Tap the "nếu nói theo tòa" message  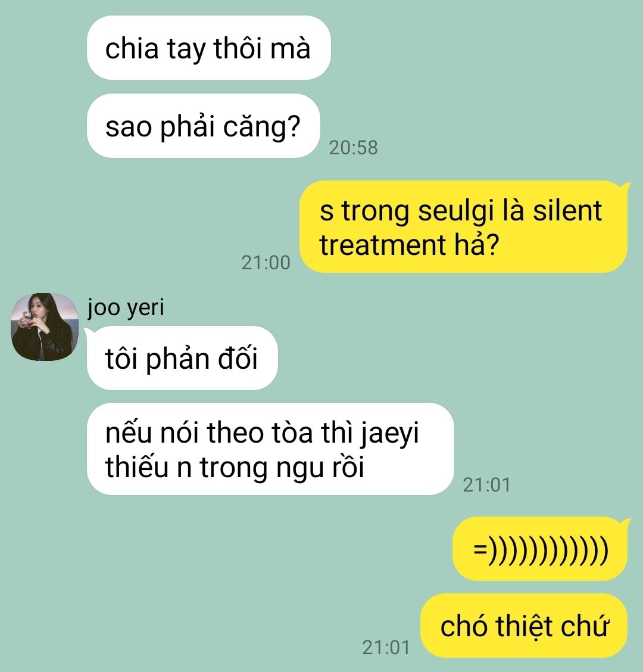(270, 449)
